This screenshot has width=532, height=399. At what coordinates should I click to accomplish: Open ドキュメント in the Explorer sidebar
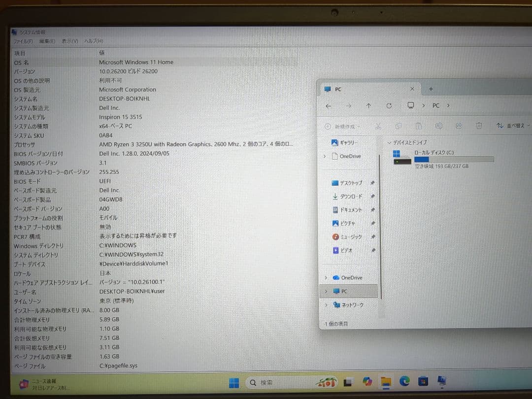click(x=347, y=210)
